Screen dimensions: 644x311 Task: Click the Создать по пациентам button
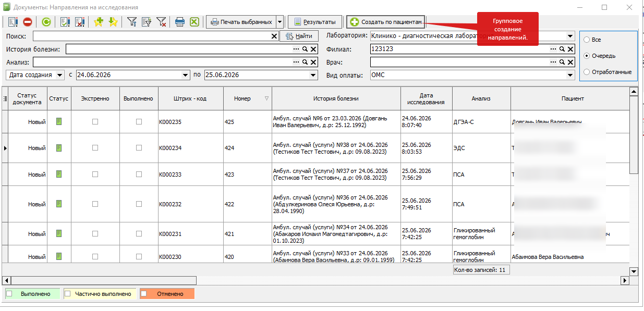click(x=386, y=22)
